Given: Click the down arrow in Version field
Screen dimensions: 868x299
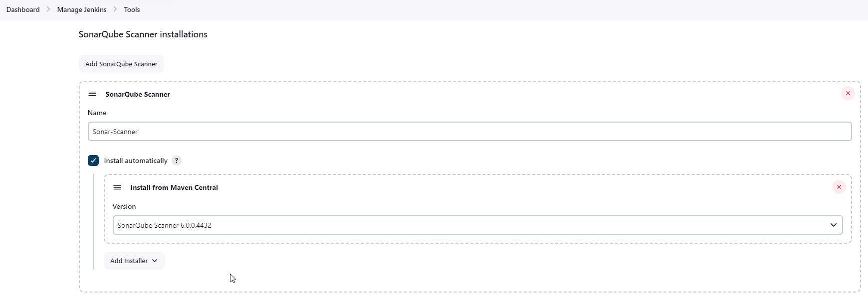Looking at the screenshot, I should pos(833,225).
